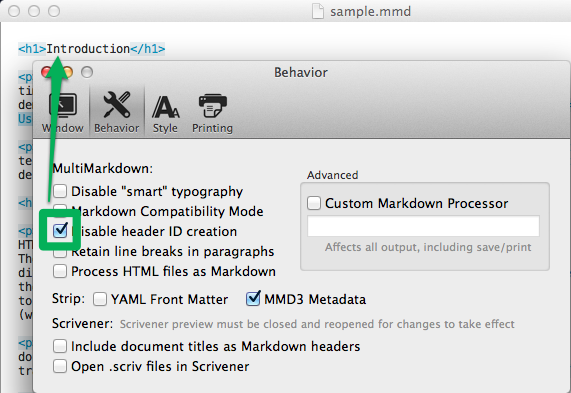
Task: Click the Behavior tab label
Action: [117, 128]
